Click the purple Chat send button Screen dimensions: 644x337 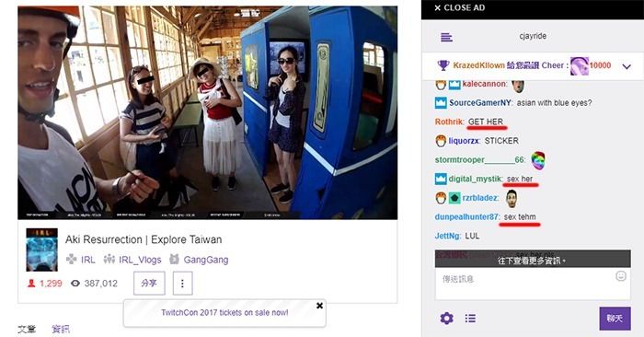[x=615, y=319]
